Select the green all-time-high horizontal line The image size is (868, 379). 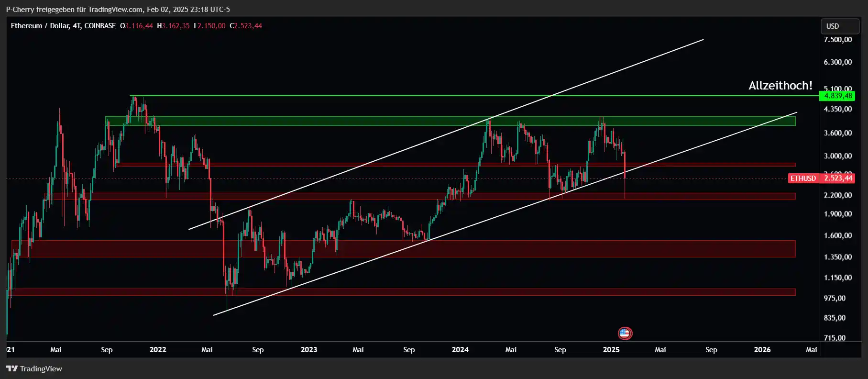(474, 96)
